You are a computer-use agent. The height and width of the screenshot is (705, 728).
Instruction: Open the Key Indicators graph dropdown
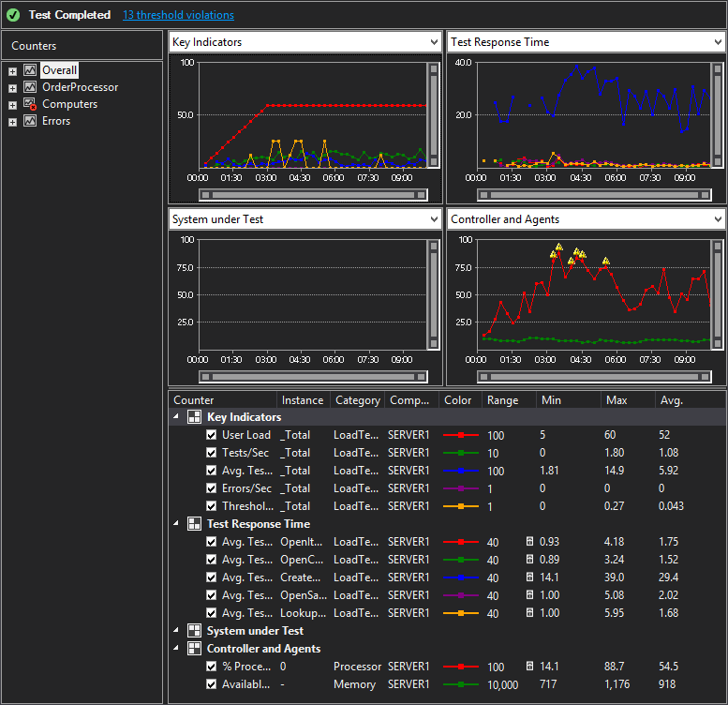pos(433,42)
